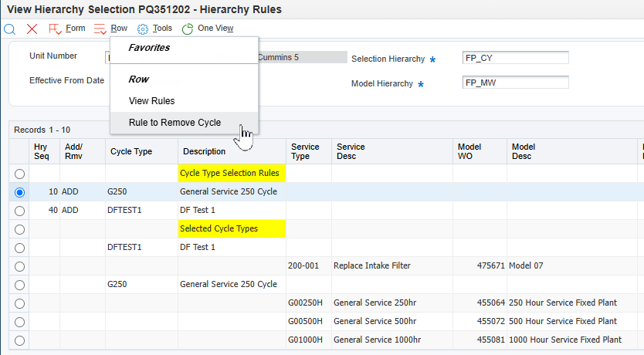Open the Tools dropdown menu

tap(162, 29)
